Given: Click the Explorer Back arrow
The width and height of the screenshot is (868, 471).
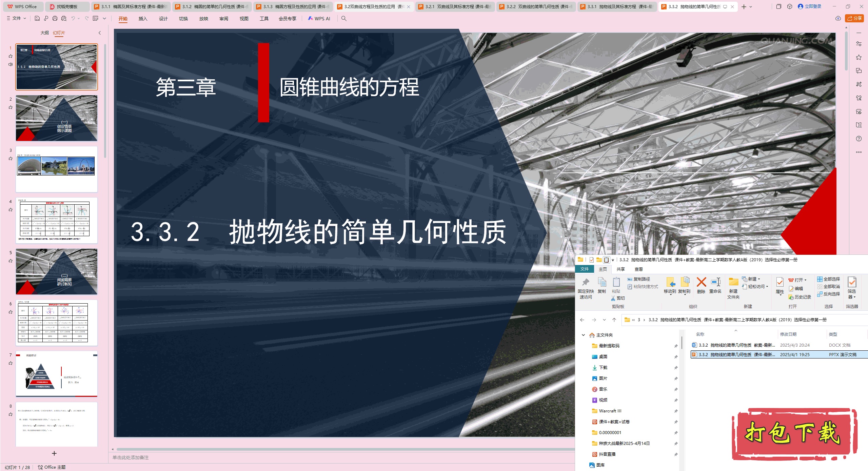Looking at the screenshot, I should (582, 320).
